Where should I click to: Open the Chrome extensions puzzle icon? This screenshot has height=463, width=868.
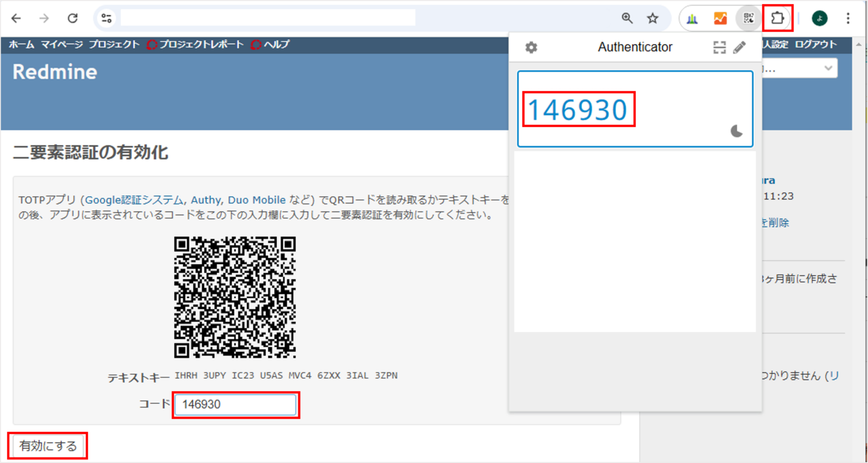(x=777, y=18)
